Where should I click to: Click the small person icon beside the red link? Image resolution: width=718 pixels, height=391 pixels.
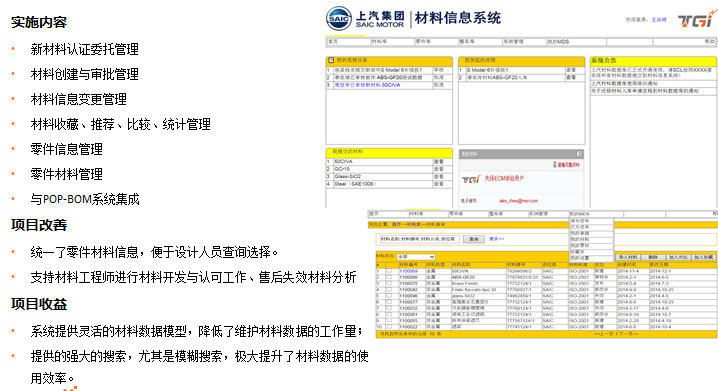(555, 164)
